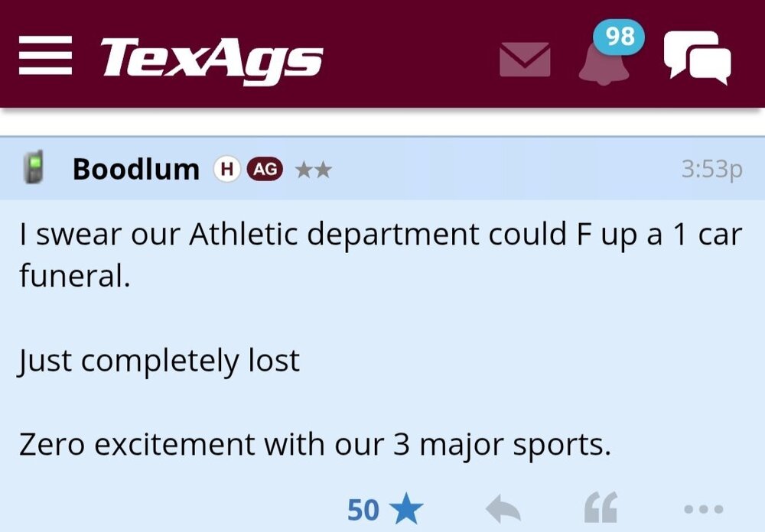Star the post by Boodlum
765x532 pixels.
pyautogui.click(x=406, y=508)
